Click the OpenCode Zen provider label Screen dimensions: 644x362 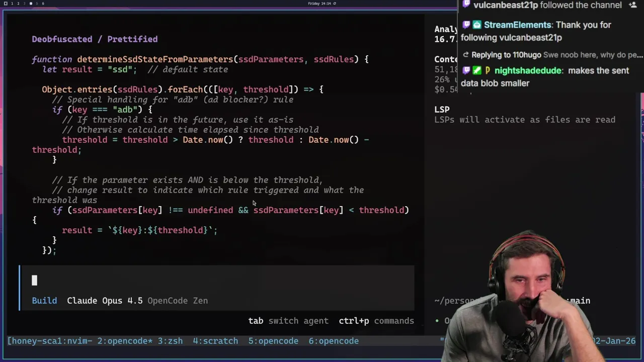pyautogui.click(x=178, y=301)
